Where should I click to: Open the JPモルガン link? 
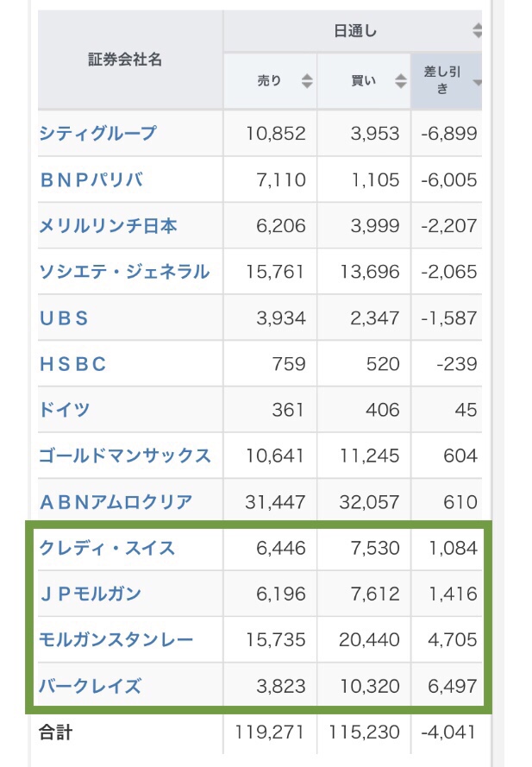[91, 594]
